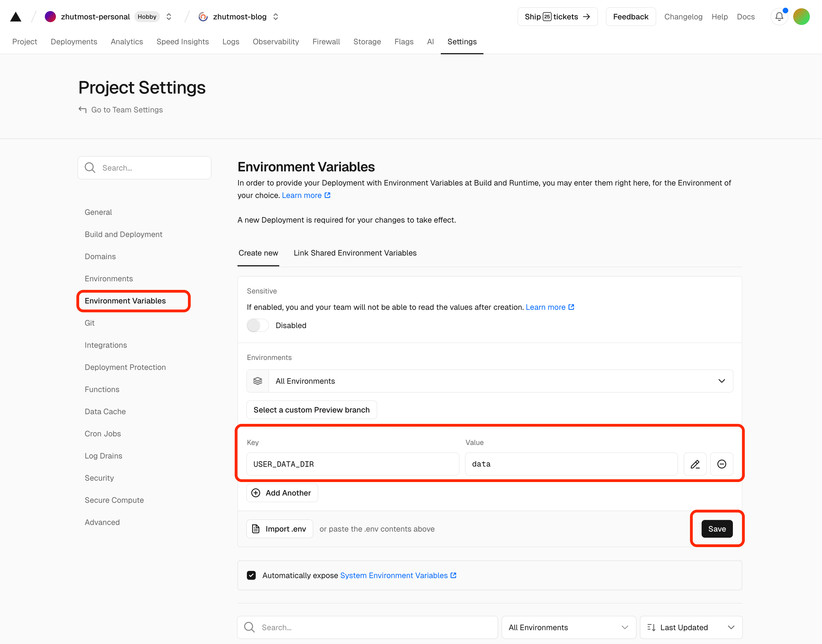The height and width of the screenshot is (644, 822).
Task: Open the user avatar menu
Action: (801, 17)
